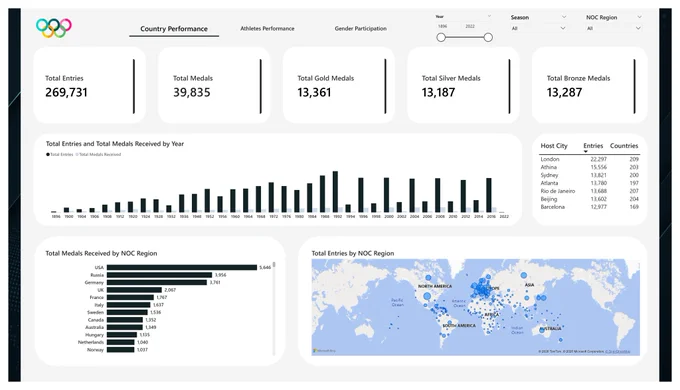Click the Season slicer header chevron
This screenshot has height=390, width=680.
pyautogui.click(x=564, y=17)
